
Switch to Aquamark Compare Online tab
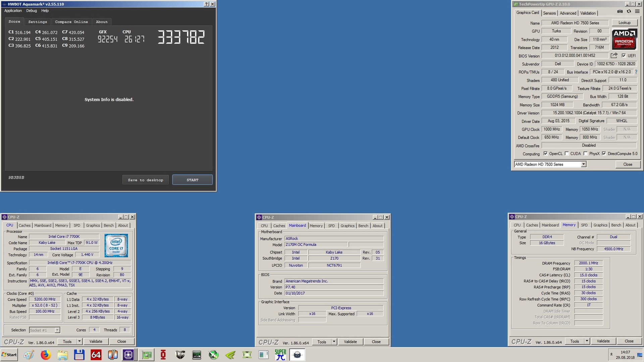(x=71, y=22)
